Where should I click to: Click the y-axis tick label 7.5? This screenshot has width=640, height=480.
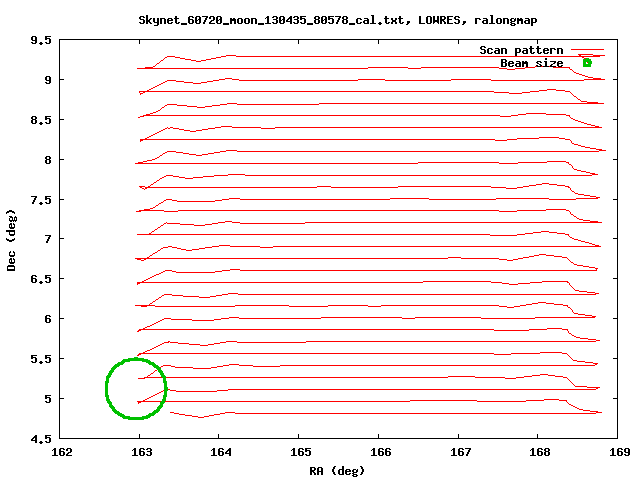click(x=41, y=200)
